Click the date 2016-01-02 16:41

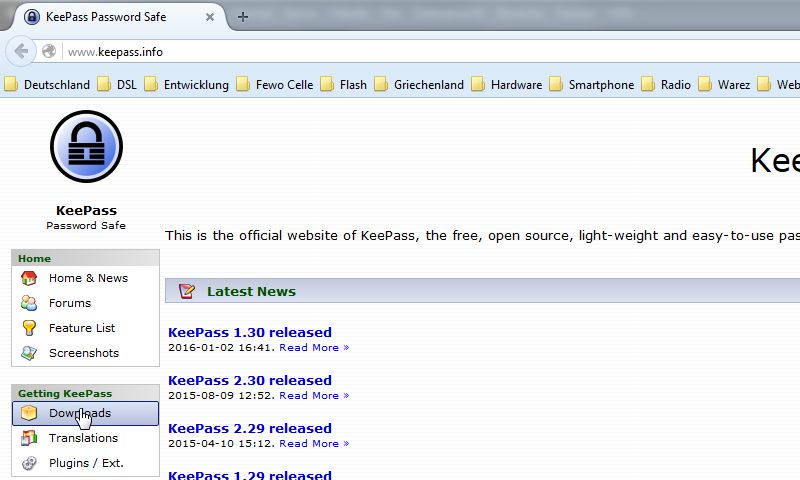tap(221, 347)
